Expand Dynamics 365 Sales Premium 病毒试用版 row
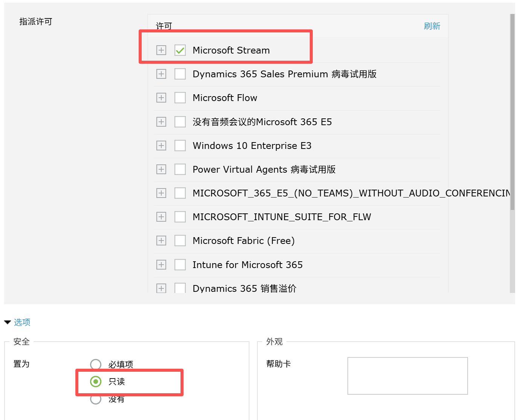Screen dimensions: 517x420 tap(161, 74)
